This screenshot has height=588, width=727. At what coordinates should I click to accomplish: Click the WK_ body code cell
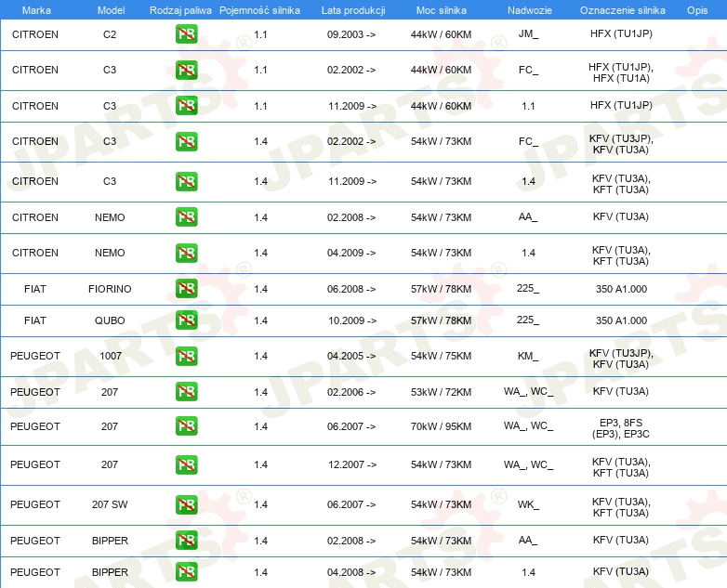528,504
